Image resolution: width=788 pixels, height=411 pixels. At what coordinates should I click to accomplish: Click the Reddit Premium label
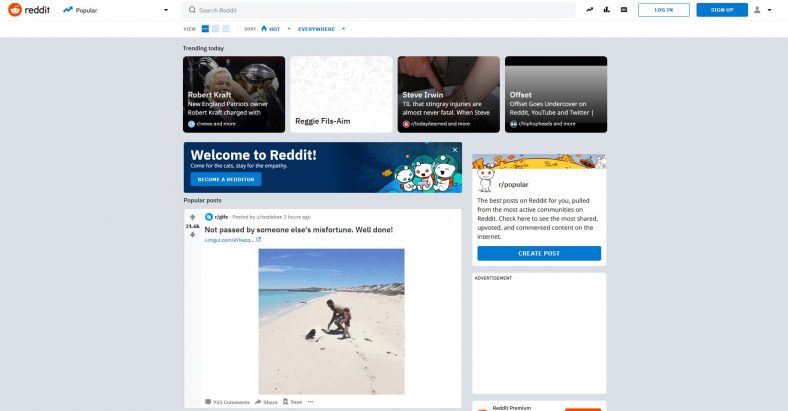512,408
